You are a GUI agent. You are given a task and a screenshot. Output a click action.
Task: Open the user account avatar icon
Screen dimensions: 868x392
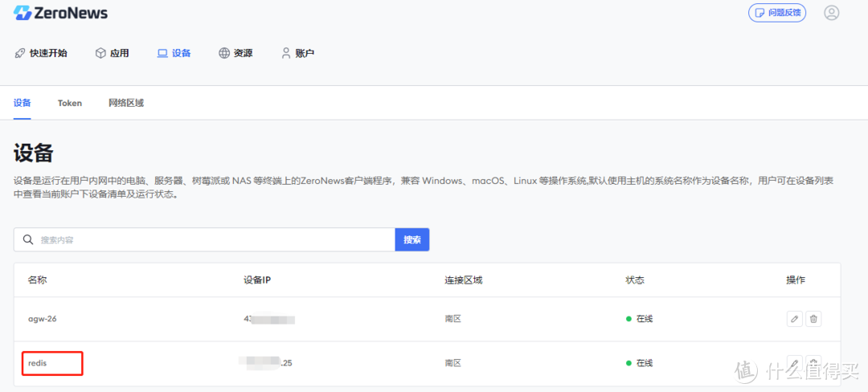coord(832,13)
